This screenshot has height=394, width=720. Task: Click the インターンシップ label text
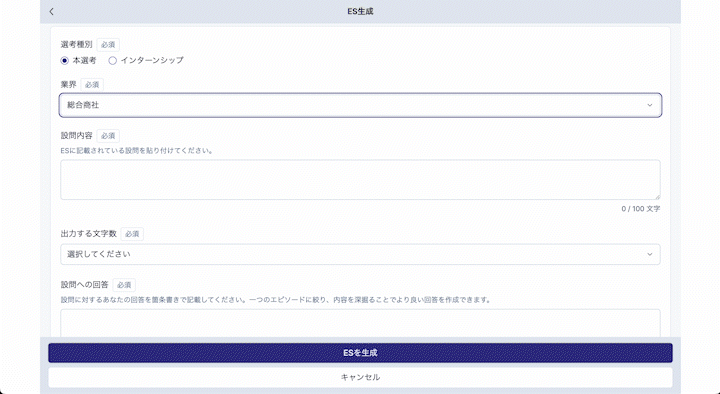152,60
